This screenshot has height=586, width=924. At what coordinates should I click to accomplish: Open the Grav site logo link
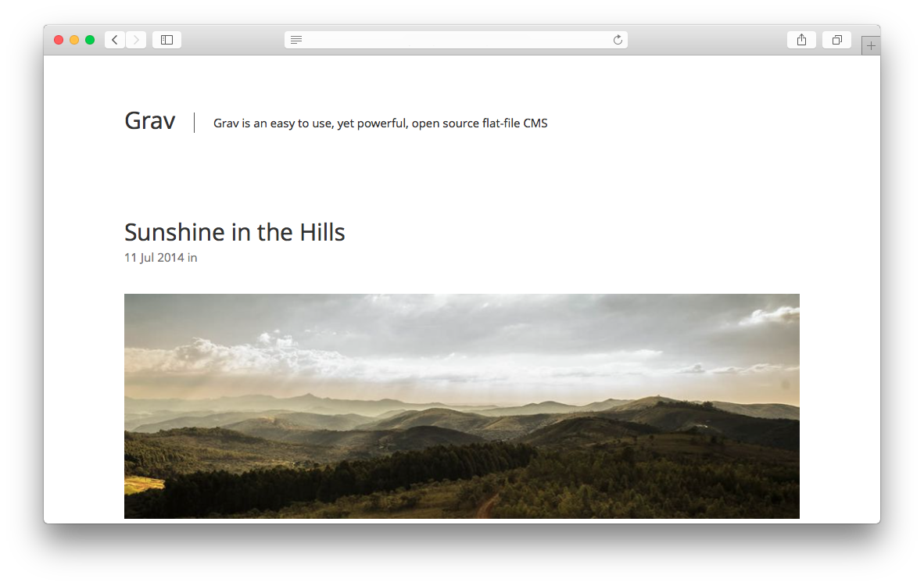(x=149, y=121)
